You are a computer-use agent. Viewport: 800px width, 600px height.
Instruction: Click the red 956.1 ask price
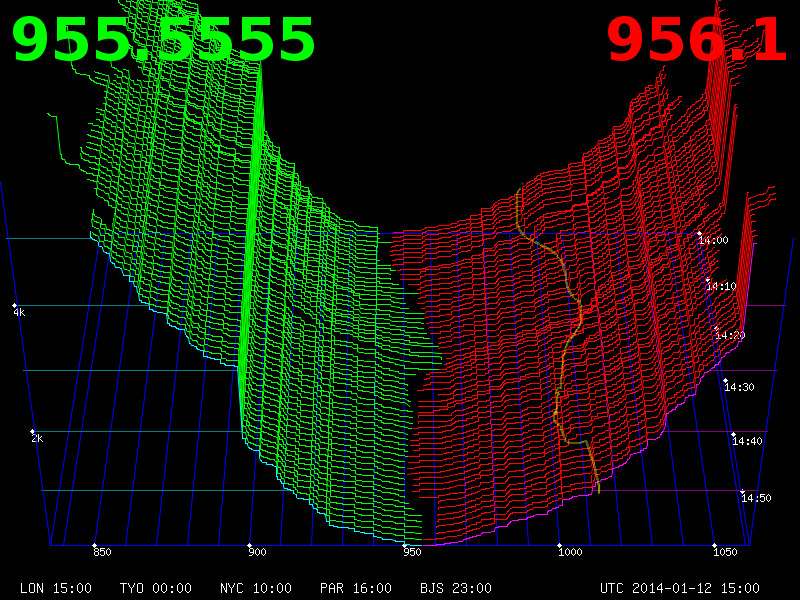tap(697, 42)
